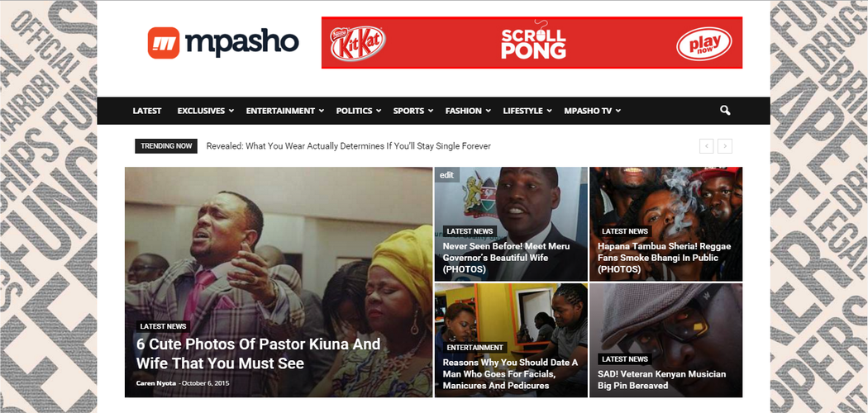
Task: Open the Lifestyle menu
Action: pos(527,111)
